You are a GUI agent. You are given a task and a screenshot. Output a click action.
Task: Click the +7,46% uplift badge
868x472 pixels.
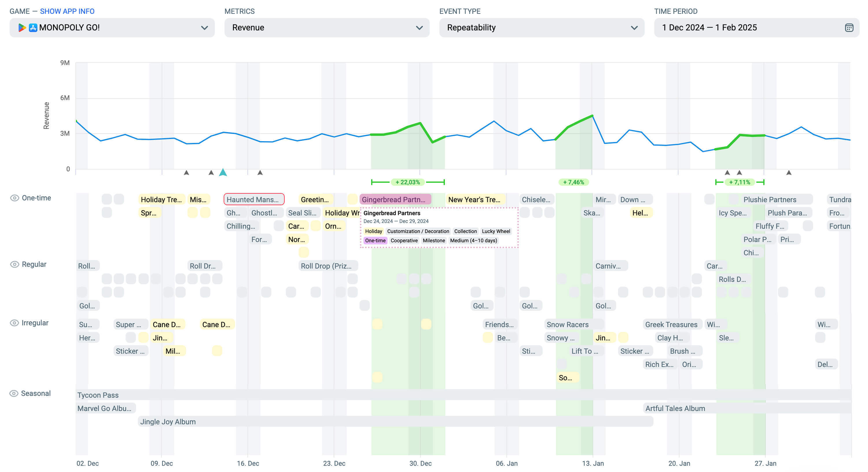[x=573, y=182]
